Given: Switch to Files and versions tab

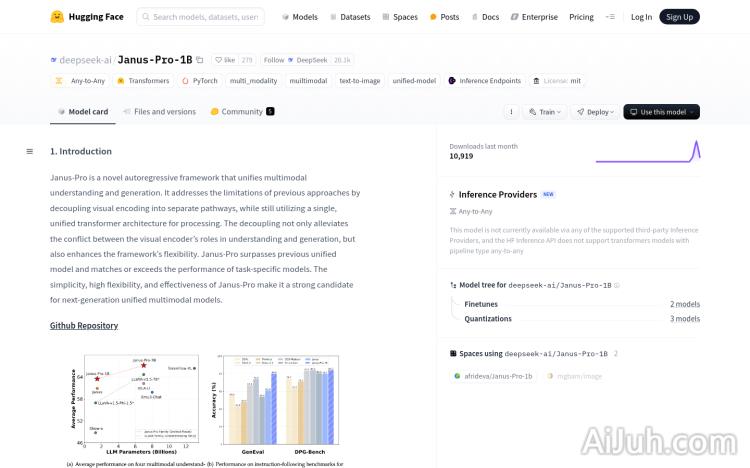Looking at the screenshot, I should tap(159, 112).
